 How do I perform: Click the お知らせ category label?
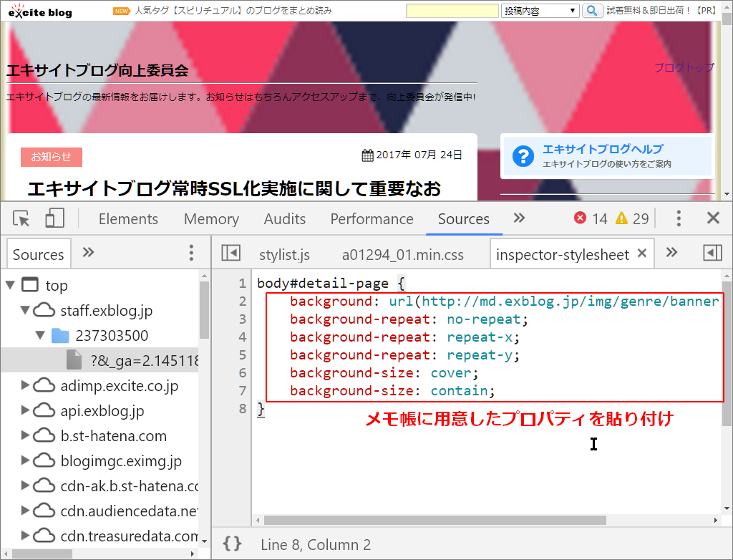pos(52,157)
